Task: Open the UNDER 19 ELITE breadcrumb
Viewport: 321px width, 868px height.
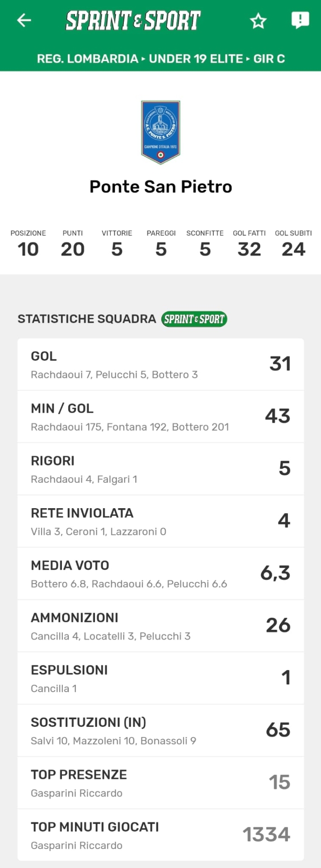Action: (196, 59)
